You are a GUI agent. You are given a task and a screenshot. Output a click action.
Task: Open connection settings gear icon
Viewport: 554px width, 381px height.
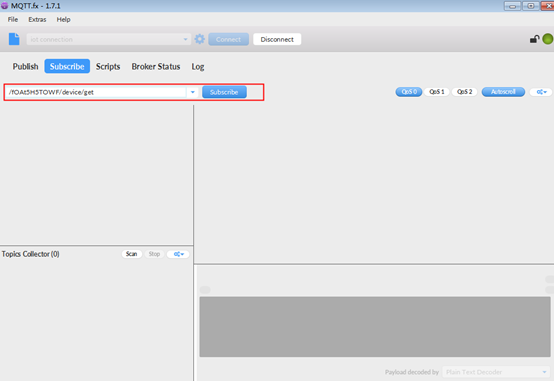(200, 39)
